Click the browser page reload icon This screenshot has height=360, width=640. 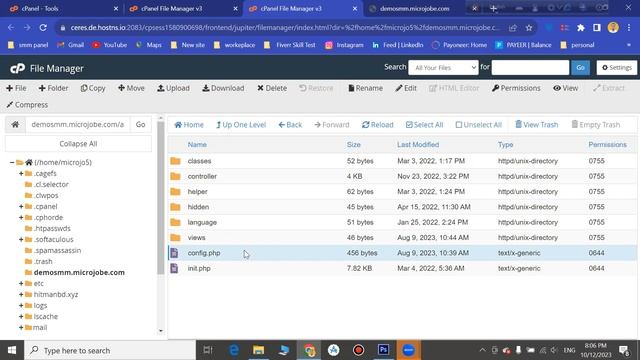pos(43,28)
